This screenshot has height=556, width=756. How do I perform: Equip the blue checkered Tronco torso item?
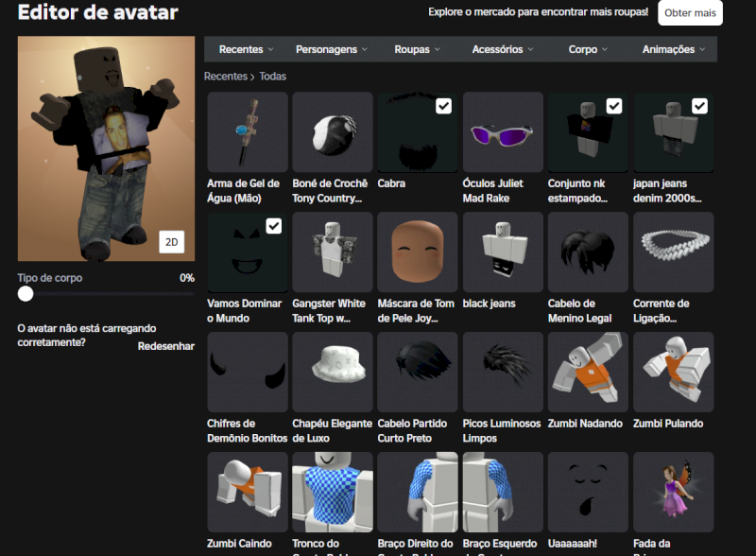click(333, 493)
